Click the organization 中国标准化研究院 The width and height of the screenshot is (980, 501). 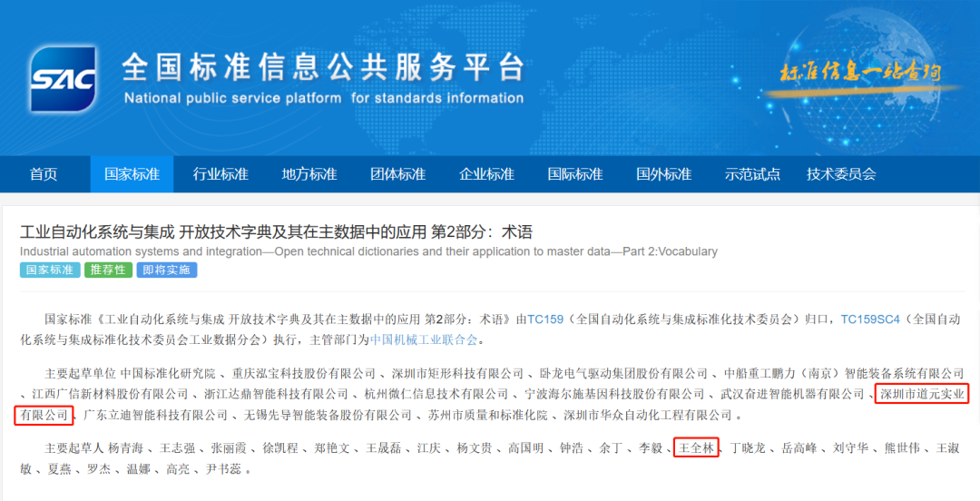(168, 374)
